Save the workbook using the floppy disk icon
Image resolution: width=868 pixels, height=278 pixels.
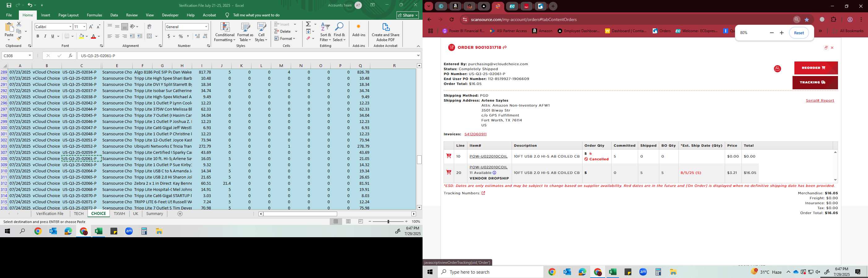point(9,5)
